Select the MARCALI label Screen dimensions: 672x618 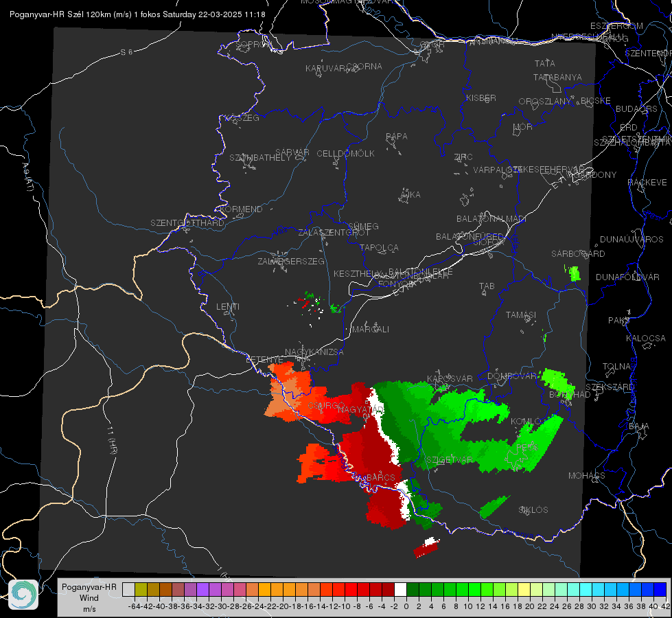click(371, 330)
